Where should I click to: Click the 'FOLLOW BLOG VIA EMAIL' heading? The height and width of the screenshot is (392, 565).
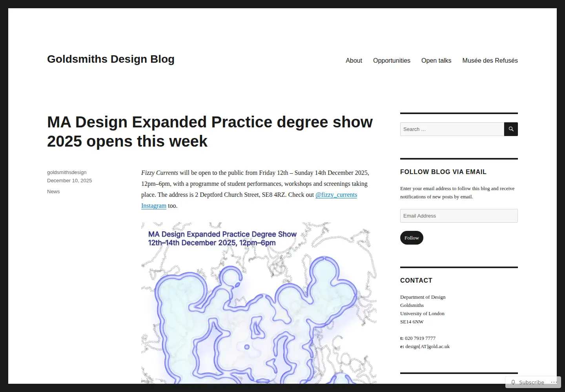click(443, 172)
